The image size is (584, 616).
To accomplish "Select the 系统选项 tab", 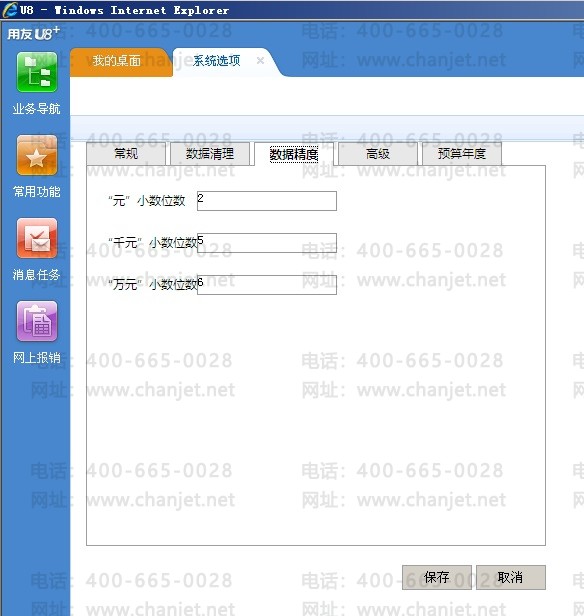I will (216, 61).
